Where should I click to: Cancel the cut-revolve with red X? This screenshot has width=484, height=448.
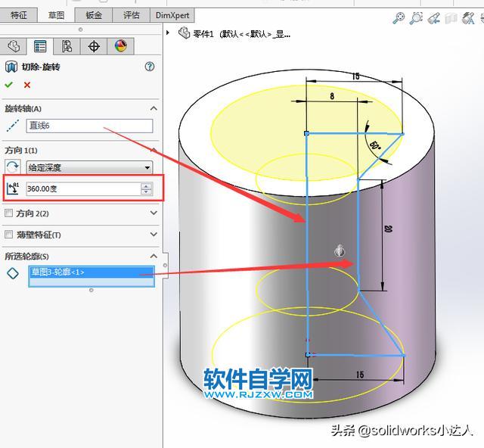coord(27,85)
